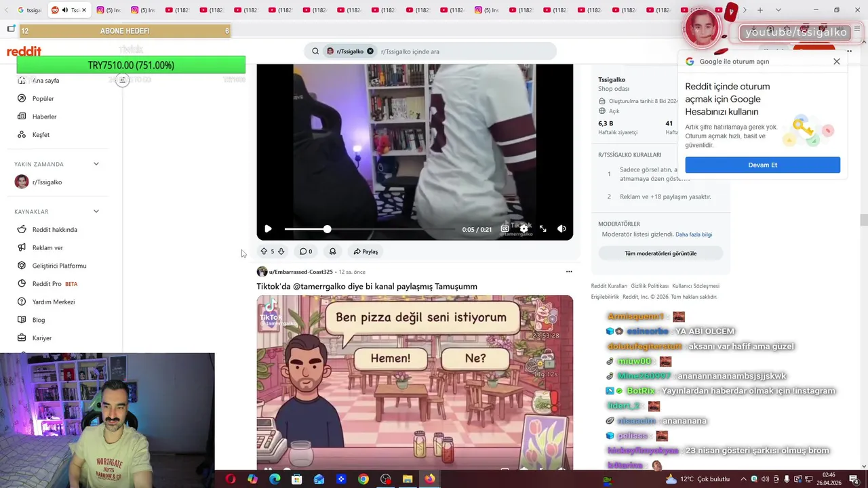The image size is (868, 488).
Task: Close the active Reddit Tssigalko tab
Action: [x=84, y=10]
